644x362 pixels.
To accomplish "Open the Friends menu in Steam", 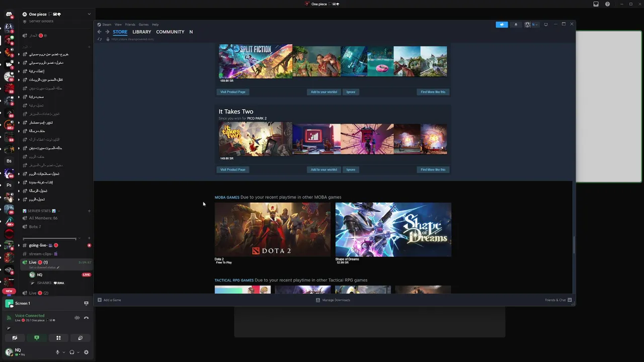I will (130, 24).
